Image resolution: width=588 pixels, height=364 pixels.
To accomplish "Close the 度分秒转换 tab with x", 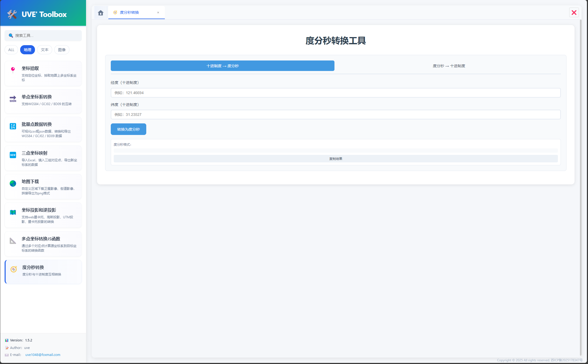I will pos(158,12).
